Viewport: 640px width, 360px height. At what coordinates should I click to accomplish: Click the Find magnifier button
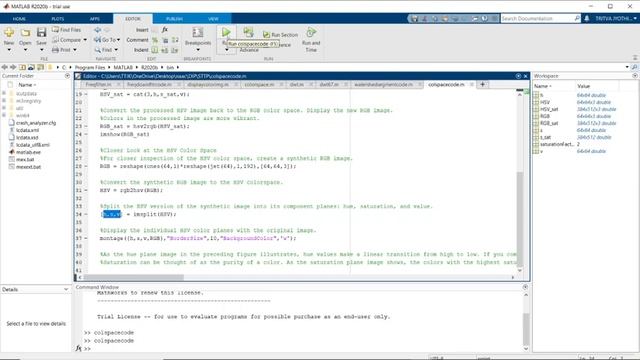click(x=104, y=50)
